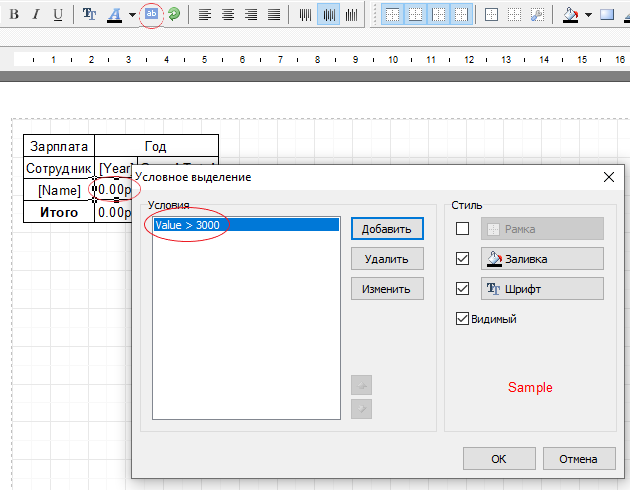The width and height of the screenshot is (630, 490).
Task: Align text to middle vertically
Action: click(x=328, y=14)
